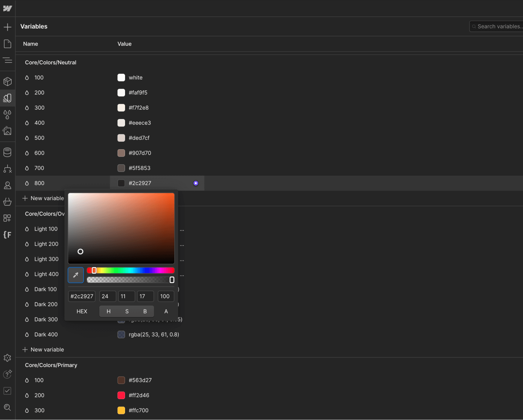Image resolution: width=523 pixels, height=420 pixels.
Task: Switch to HSB values mode
Action: pos(127,311)
